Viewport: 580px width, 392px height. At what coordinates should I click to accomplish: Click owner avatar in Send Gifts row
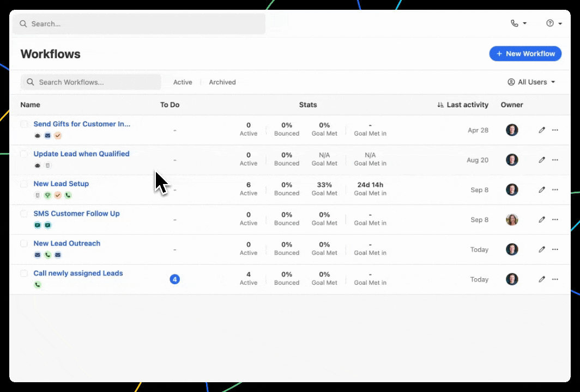(512, 130)
